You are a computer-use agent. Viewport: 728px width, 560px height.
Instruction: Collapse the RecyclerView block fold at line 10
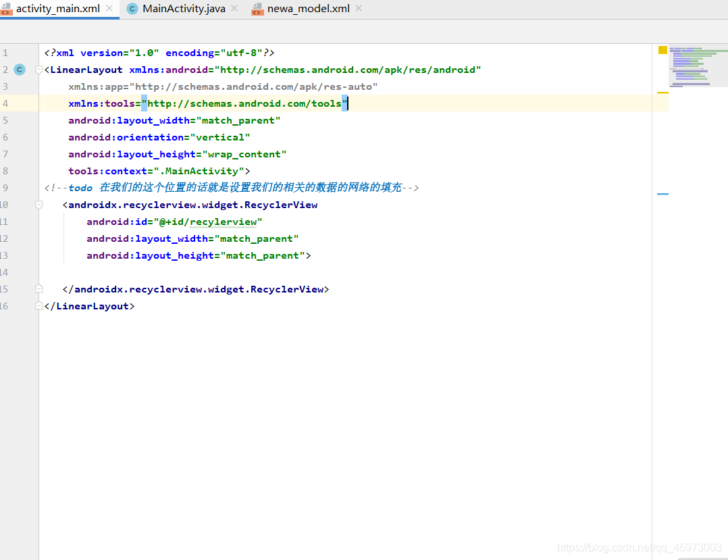tap(38, 205)
